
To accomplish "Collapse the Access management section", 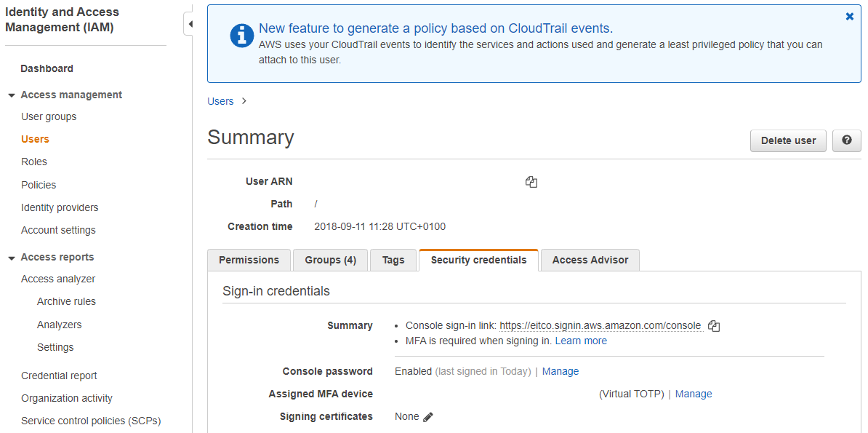I will (x=12, y=95).
